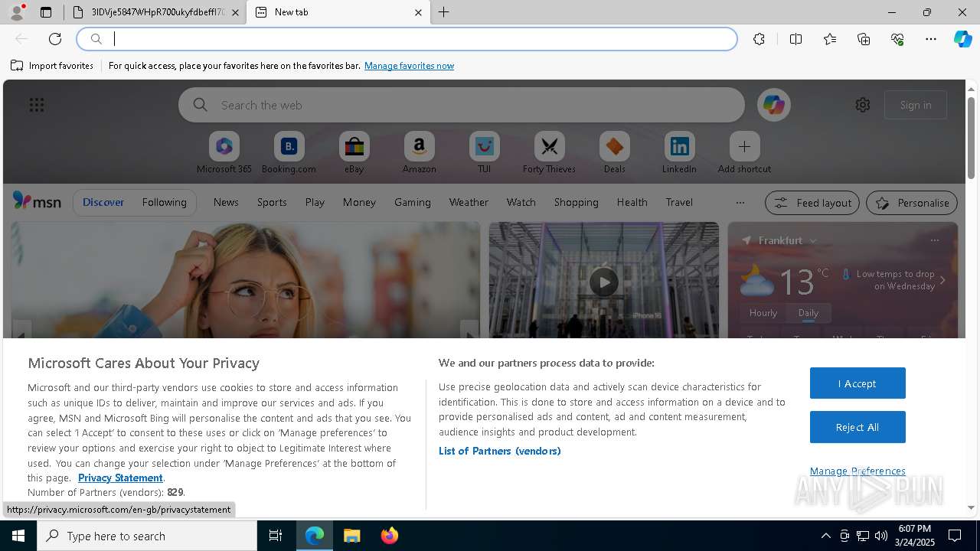Image resolution: width=980 pixels, height=551 pixels.
Task: Open the Edge profile icon
Action: click(x=17, y=12)
